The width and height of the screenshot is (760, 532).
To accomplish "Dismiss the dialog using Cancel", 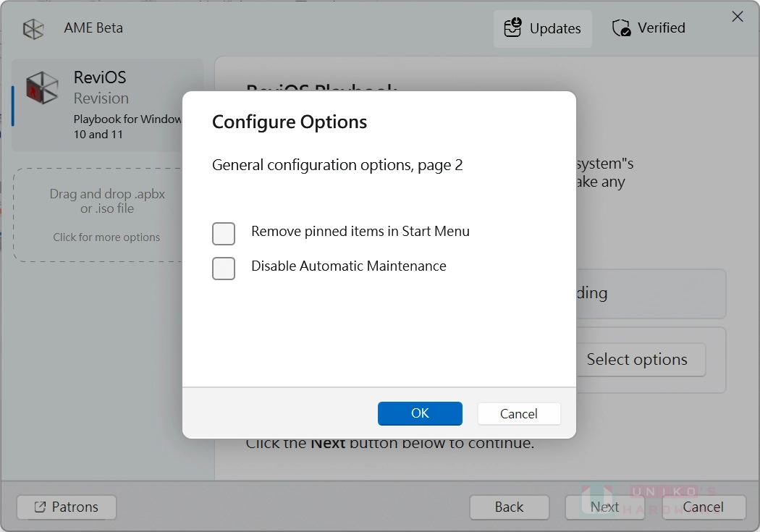I will pyautogui.click(x=519, y=413).
